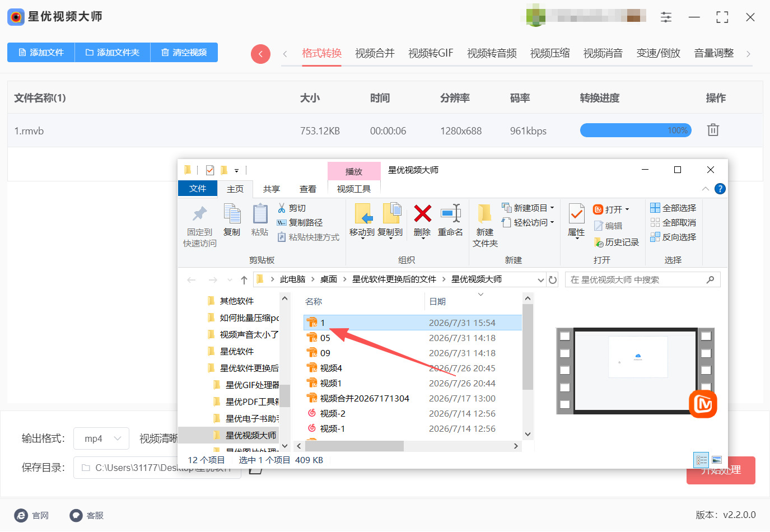Open the Explorer 文件 menu tab
Image resolution: width=770 pixels, height=532 pixels.
(198, 189)
